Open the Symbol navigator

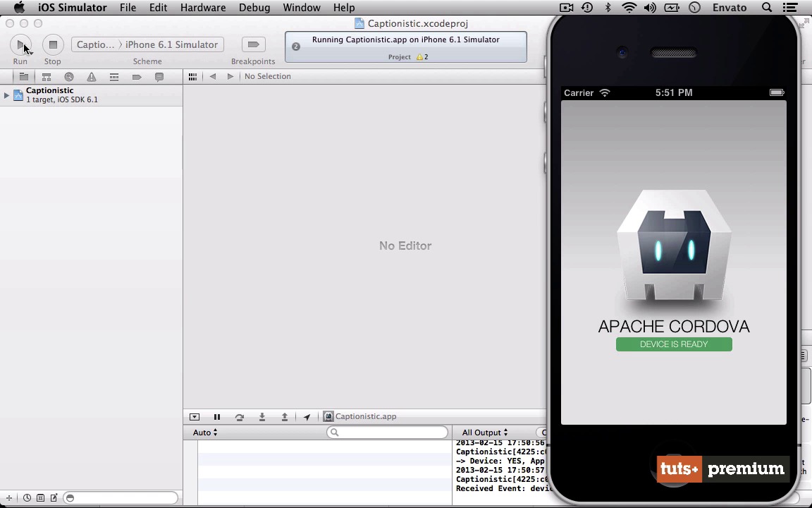pos(46,77)
